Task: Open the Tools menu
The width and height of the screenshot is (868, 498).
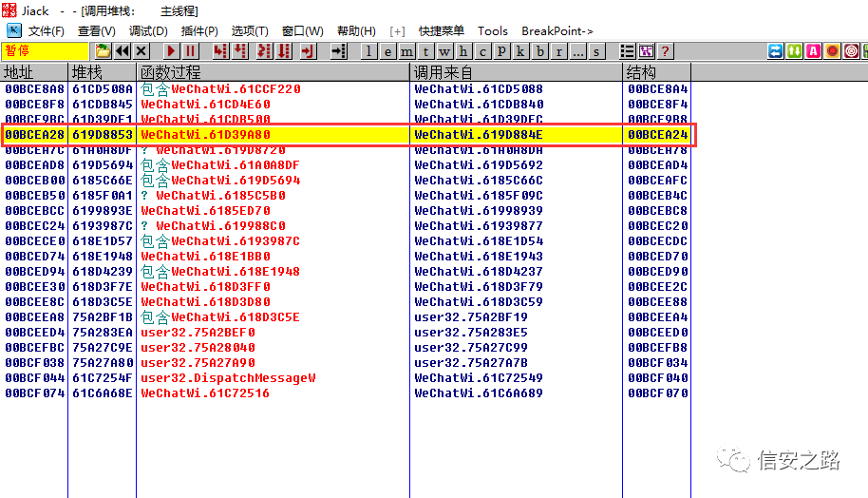Action: pos(493,31)
